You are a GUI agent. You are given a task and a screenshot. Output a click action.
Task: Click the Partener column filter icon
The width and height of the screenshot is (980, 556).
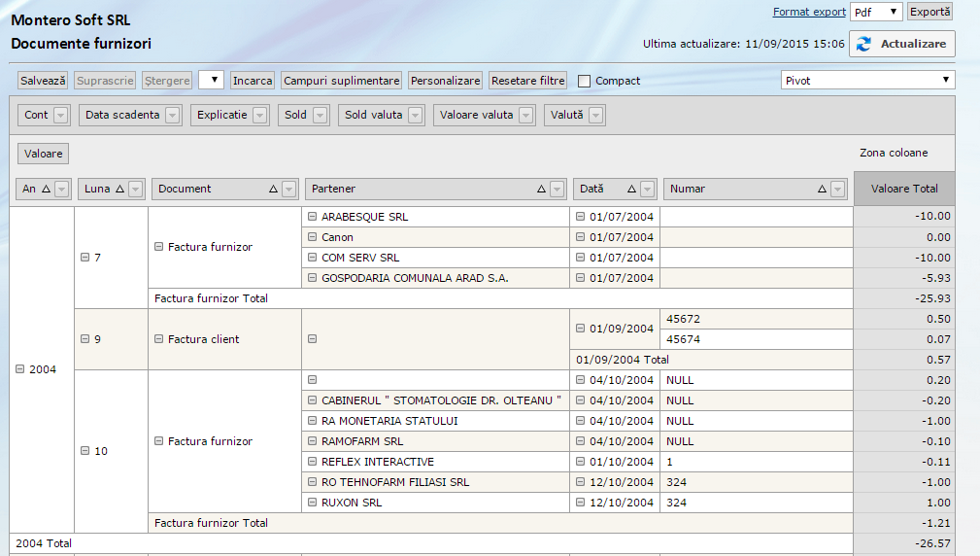[558, 189]
